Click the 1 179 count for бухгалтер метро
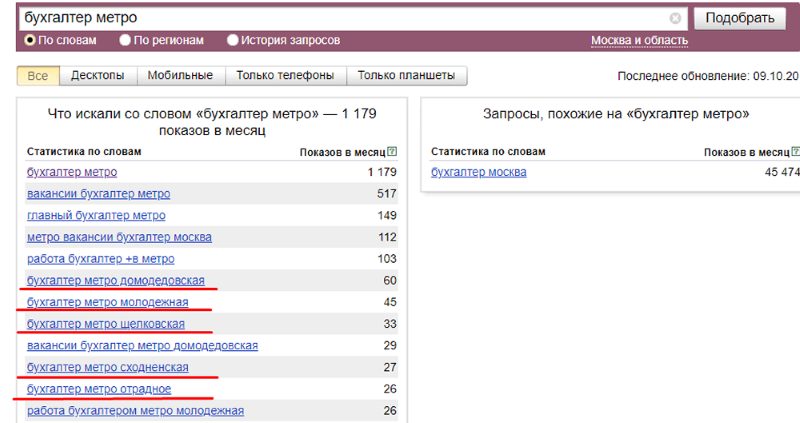 (x=382, y=172)
